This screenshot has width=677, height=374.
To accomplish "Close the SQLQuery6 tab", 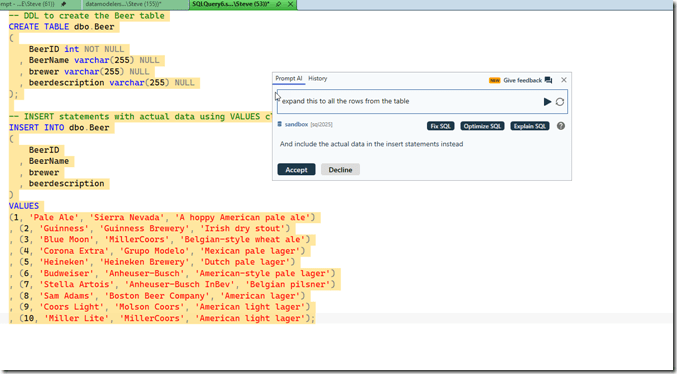I will [x=290, y=4].
